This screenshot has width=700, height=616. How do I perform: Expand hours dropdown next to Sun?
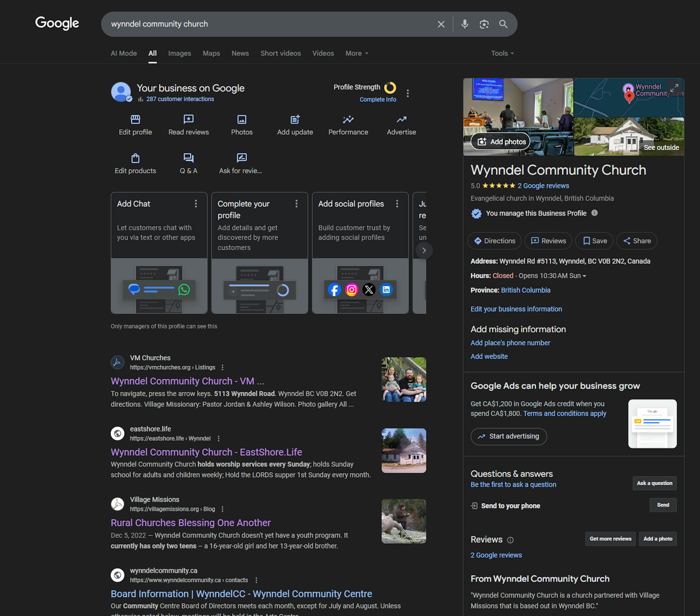(x=584, y=276)
